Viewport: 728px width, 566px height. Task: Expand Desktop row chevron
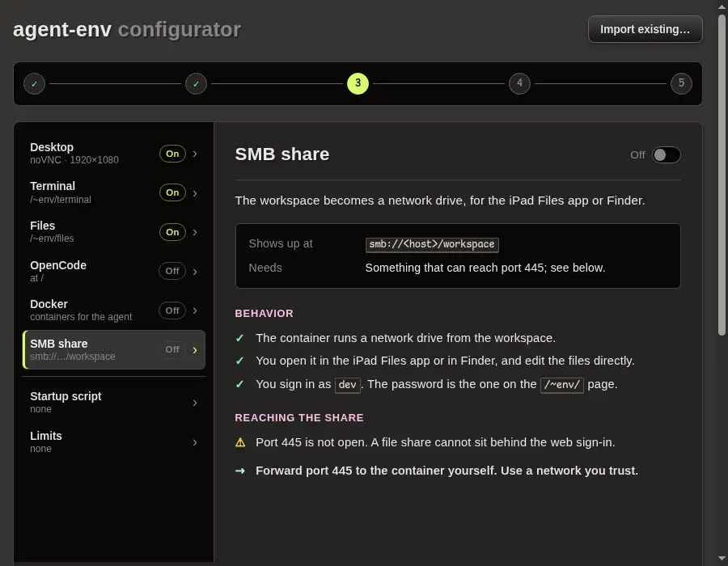pyautogui.click(x=195, y=154)
